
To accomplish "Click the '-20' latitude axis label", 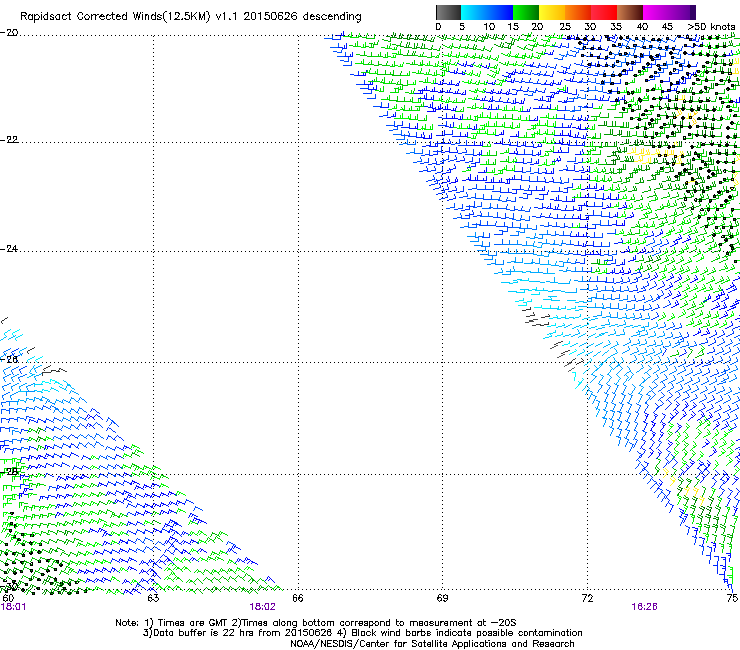I will (9, 32).
